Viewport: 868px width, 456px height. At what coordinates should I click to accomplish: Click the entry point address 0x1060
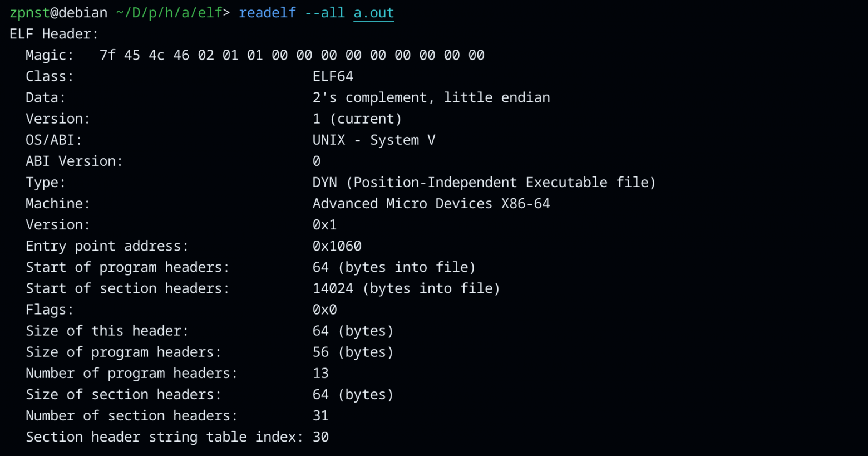[x=337, y=246]
